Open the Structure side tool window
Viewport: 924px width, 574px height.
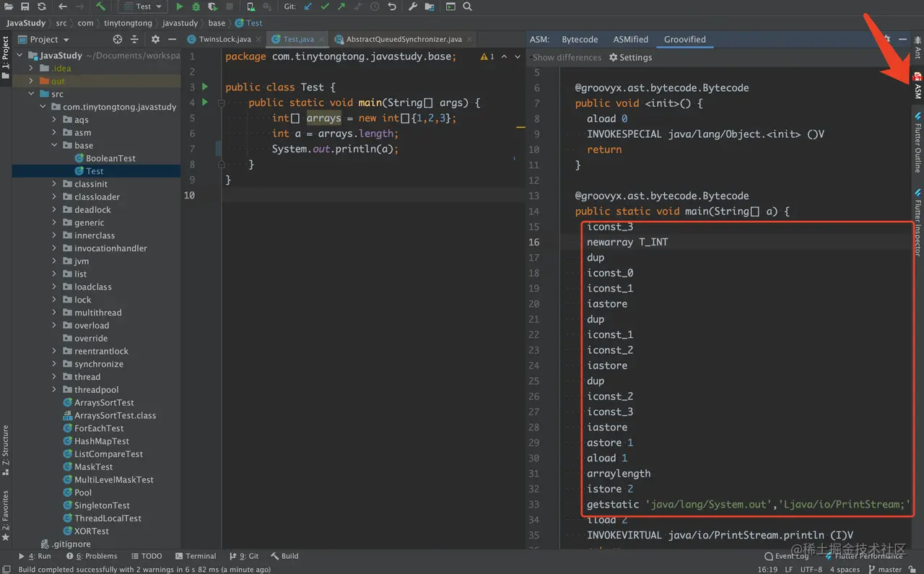coord(6,449)
